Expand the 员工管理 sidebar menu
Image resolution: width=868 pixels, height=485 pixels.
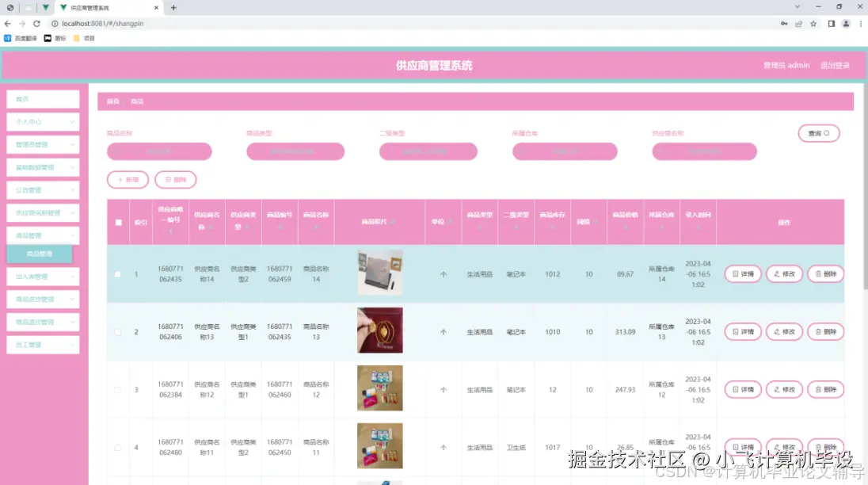click(x=42, y=345)
